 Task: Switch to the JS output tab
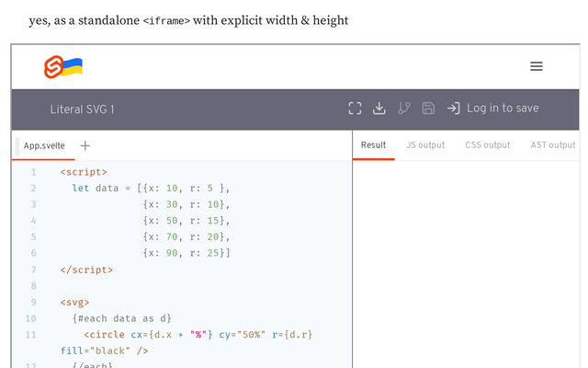point(425,145)
